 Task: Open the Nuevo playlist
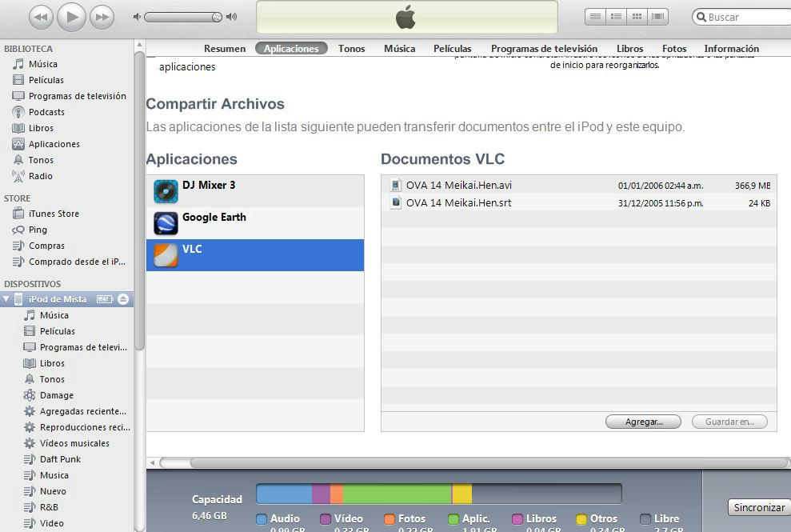[53, 491]
